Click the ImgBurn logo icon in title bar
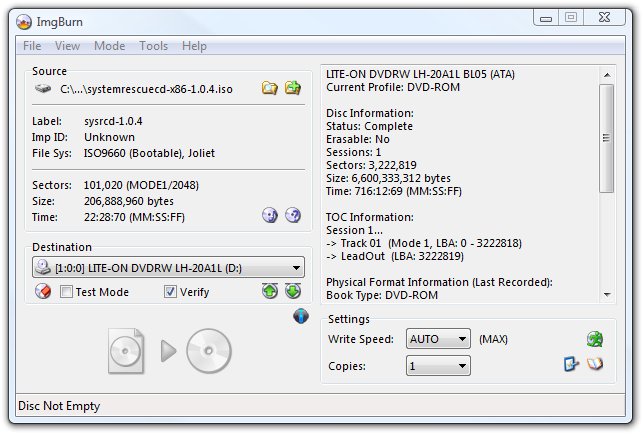Viewport: 643px width, 434px height. (x=24, y=22)
